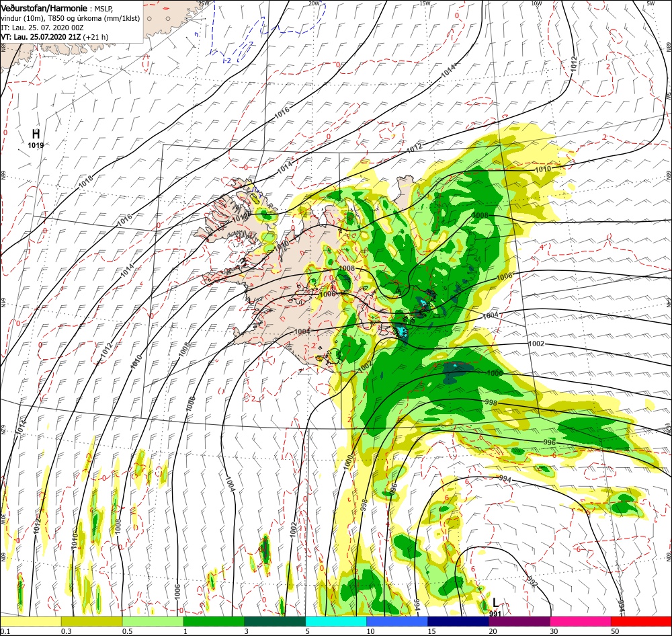Click the 'IT: Lau. 25. 07. 2020 00Z' line
The height and width of the screenshot is (636, 672).
click(42, 28)
